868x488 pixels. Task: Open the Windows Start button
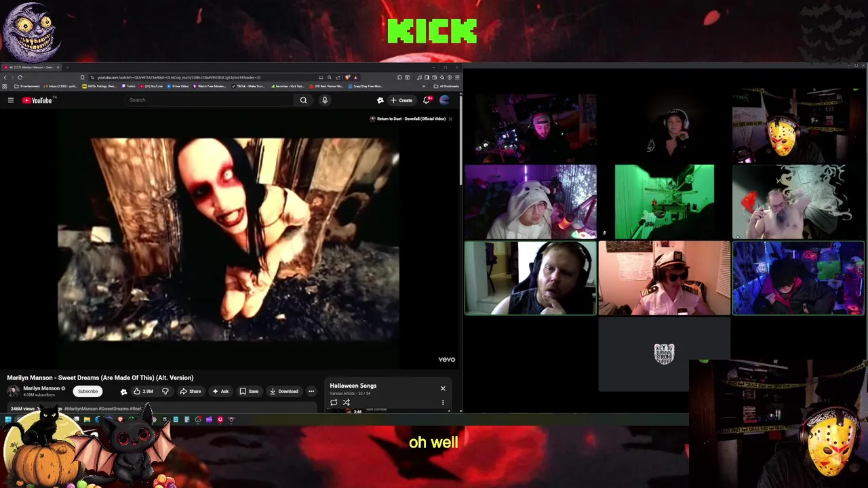(x=7, y=420)
